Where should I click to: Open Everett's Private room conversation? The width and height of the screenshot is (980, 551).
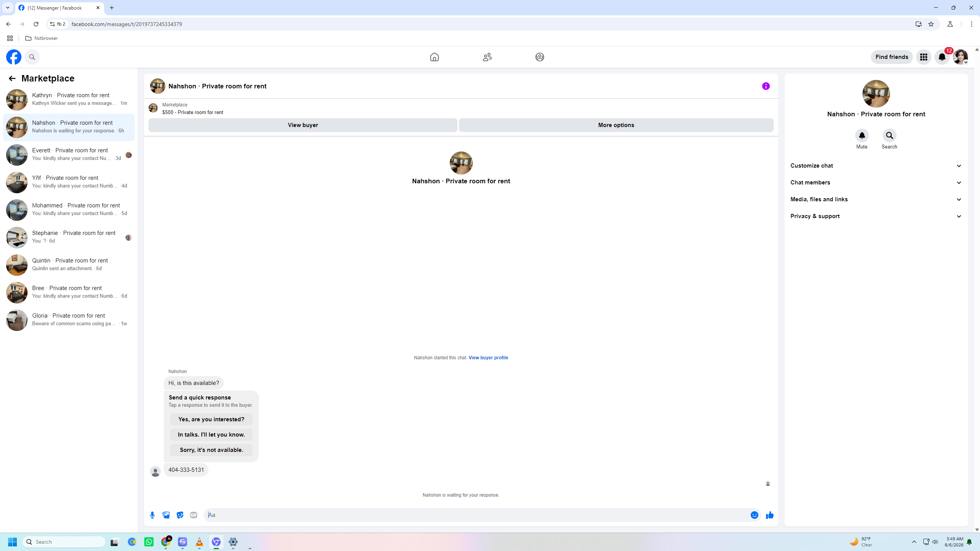69,155
